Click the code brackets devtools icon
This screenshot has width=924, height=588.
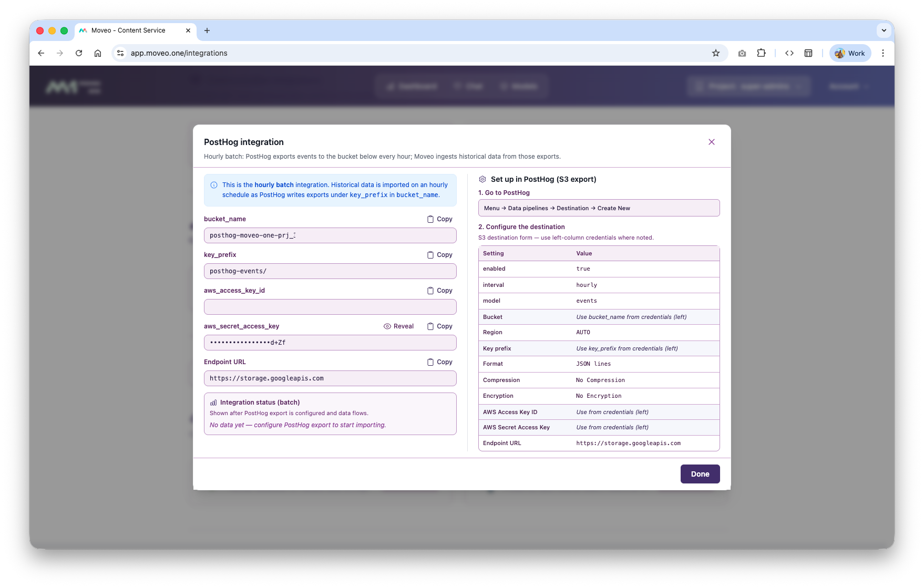click(789, 53)
